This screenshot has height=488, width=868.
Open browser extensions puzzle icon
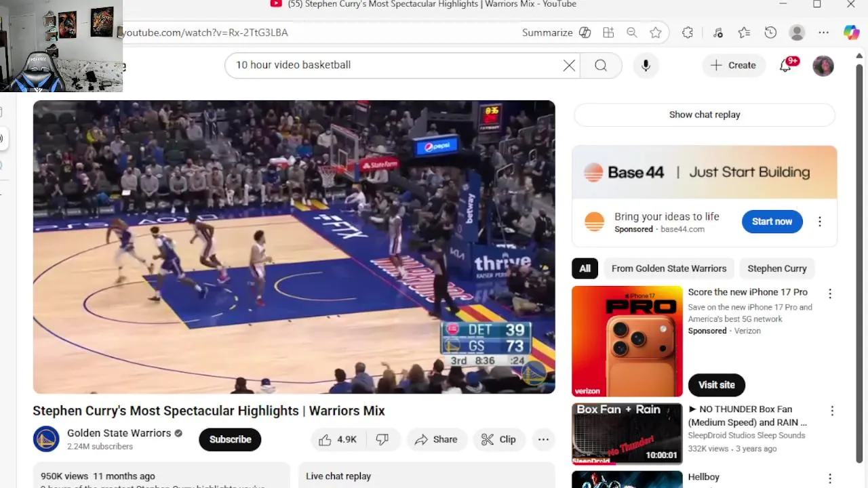(688, 33)
